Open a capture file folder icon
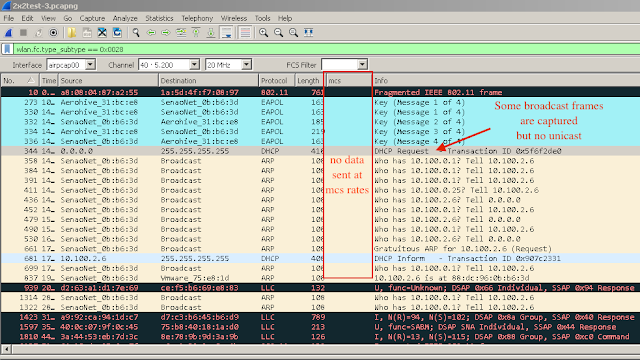Viewport: 640px width, 360px height. [x=72, y=33]
